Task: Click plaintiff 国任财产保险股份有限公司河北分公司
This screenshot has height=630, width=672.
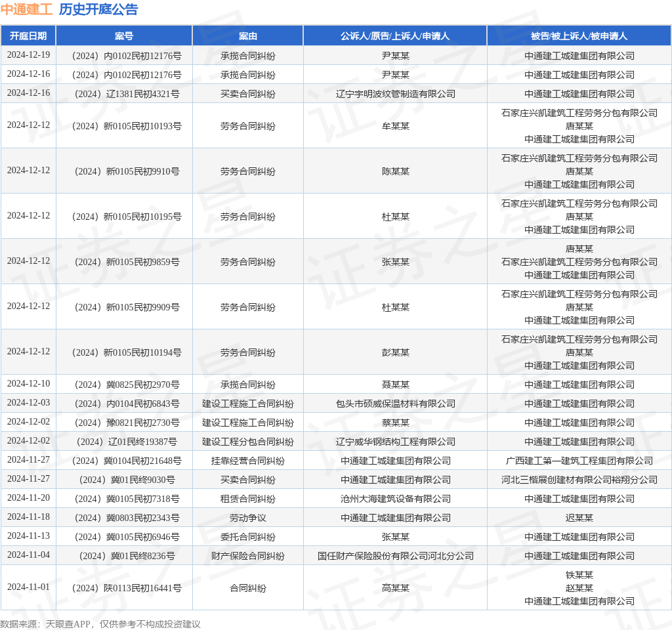Action: pos(395,556)
